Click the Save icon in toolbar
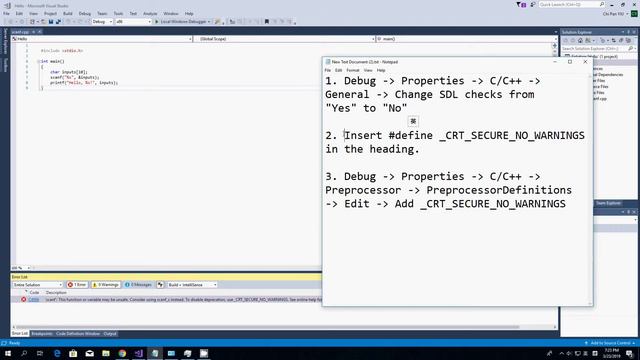Image resolution: width=640 pixels, height=360 pixels. (x=51, y=22)
